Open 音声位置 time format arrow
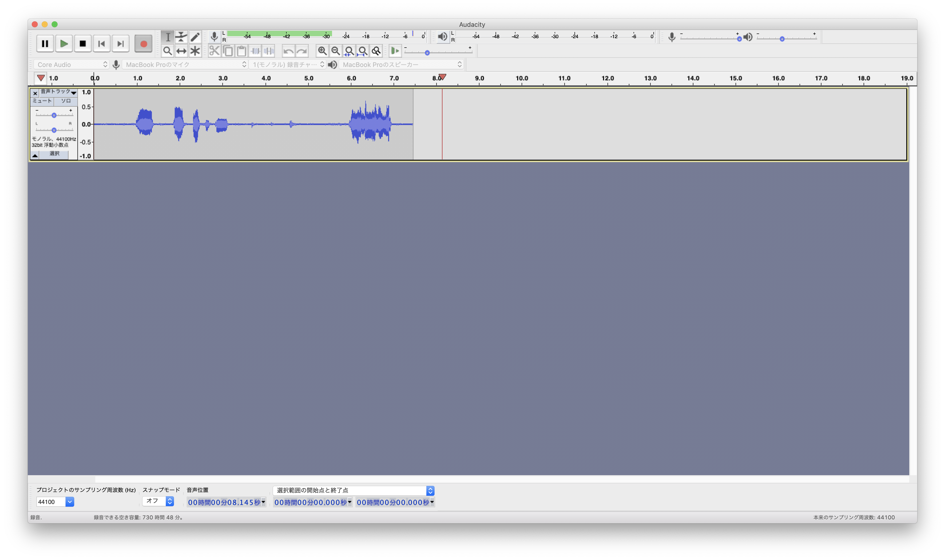945x560 pixels. (264, 502)
